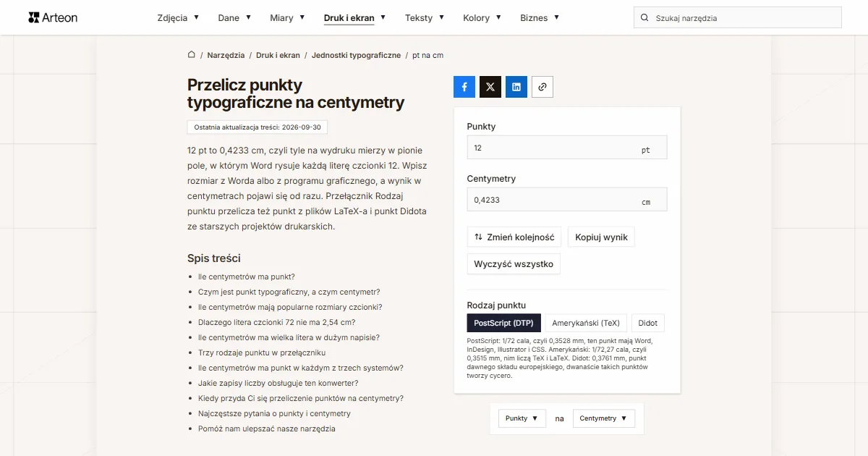The height and width of the screenshot is (456, 868).
Task: Share page on Facebook
Action: 464,87
